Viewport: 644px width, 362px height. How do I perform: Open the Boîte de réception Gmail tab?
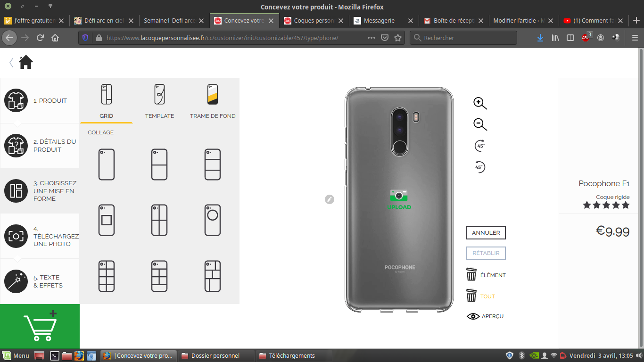454,20
